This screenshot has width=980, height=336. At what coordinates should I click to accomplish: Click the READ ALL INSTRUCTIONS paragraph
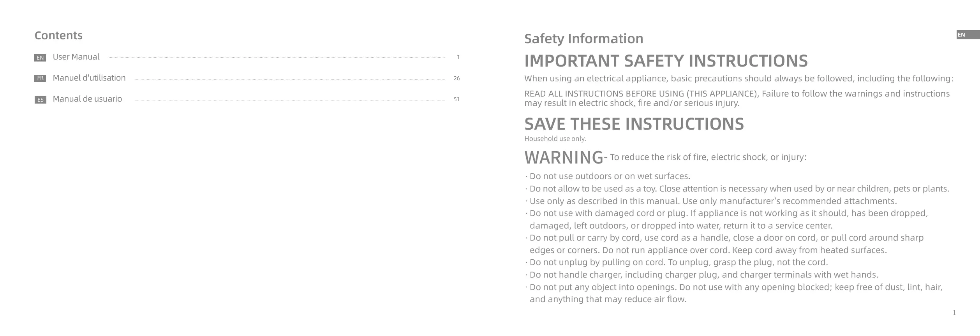(737, 98)
